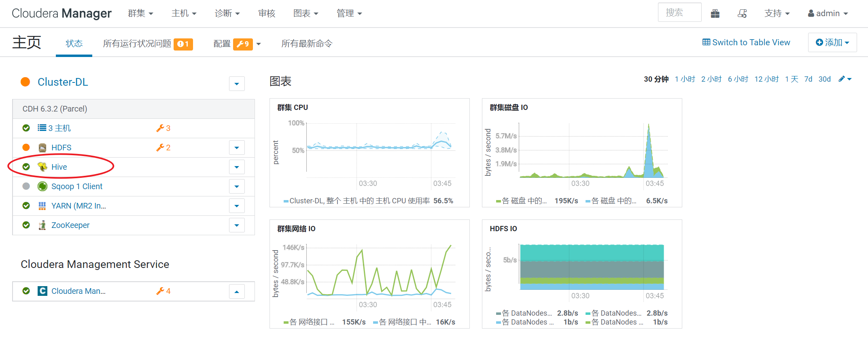Click the configuration badge showing 9
The width and height of the screenshot is (868, 350).
click(x=243, y=44)
